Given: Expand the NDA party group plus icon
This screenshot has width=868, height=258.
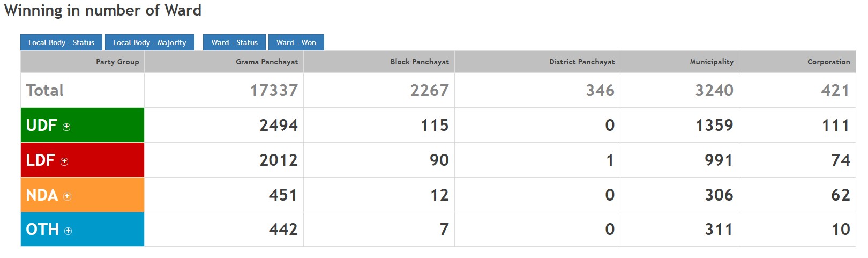Looking at the screenshot, I should [67, 196].
